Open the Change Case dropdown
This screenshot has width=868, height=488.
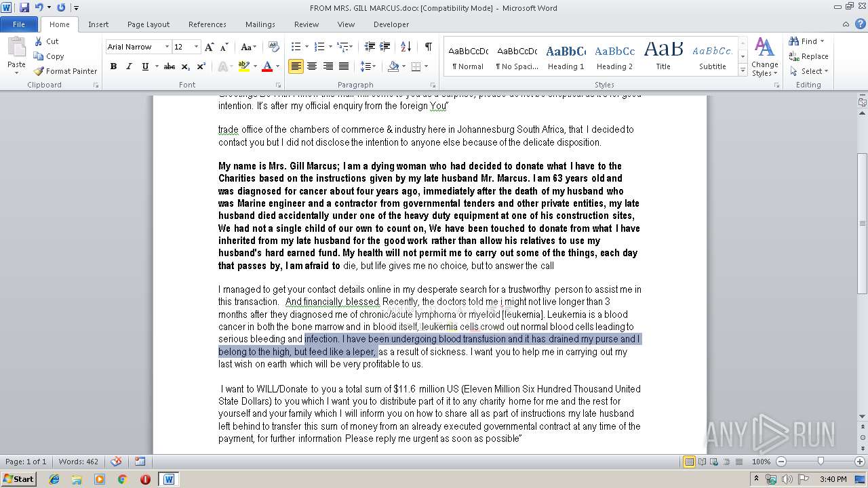pos(248,47)
